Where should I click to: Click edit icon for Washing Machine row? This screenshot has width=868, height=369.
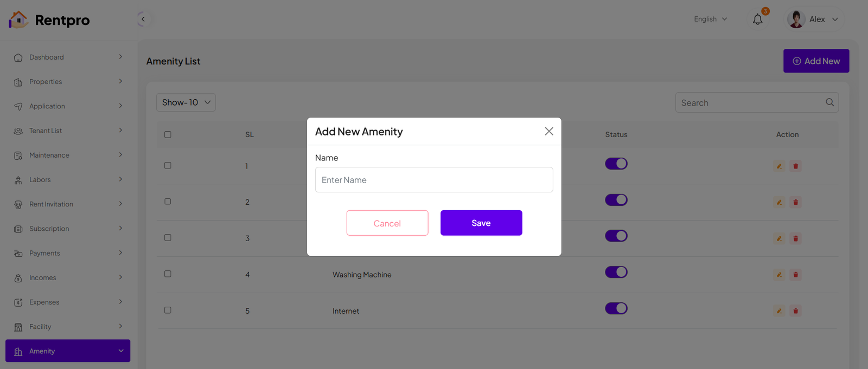coord(779,275)
